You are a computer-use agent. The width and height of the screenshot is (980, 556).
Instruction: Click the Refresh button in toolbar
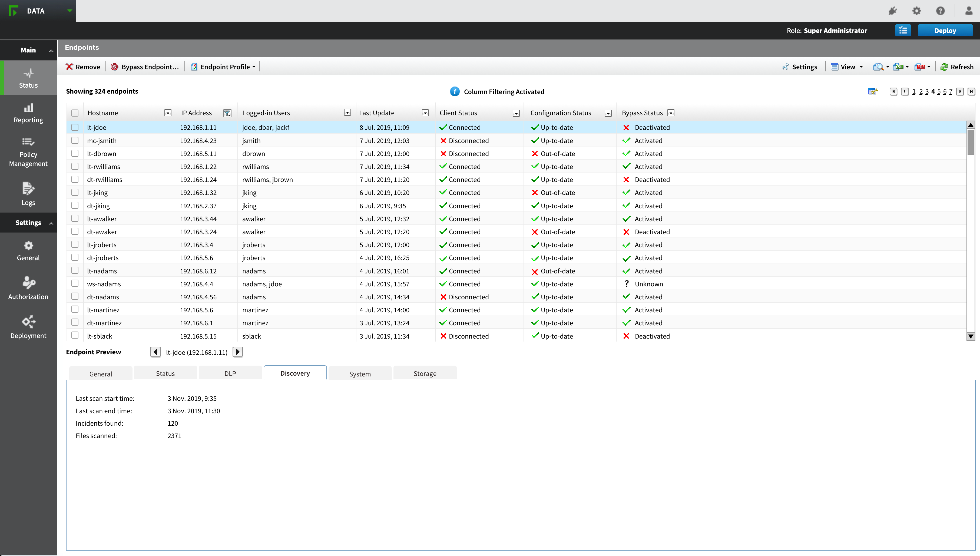pyautogui.click(x=957, y=67)
